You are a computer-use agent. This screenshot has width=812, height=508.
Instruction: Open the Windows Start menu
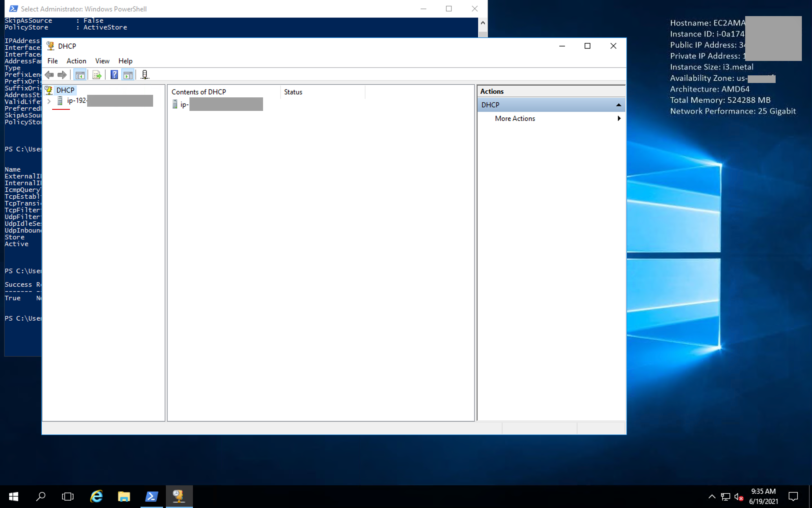14,496
